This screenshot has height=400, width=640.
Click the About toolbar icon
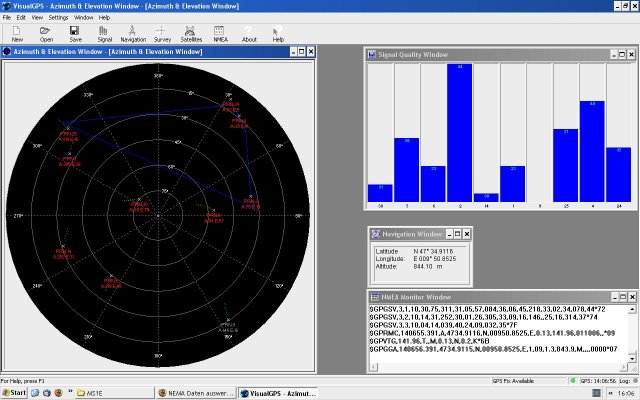[249, 34]
